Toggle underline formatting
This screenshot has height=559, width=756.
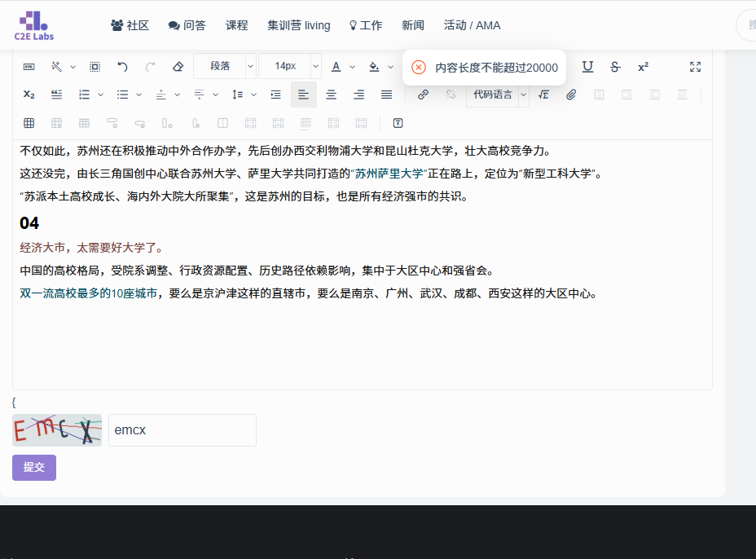pos(587,67)
